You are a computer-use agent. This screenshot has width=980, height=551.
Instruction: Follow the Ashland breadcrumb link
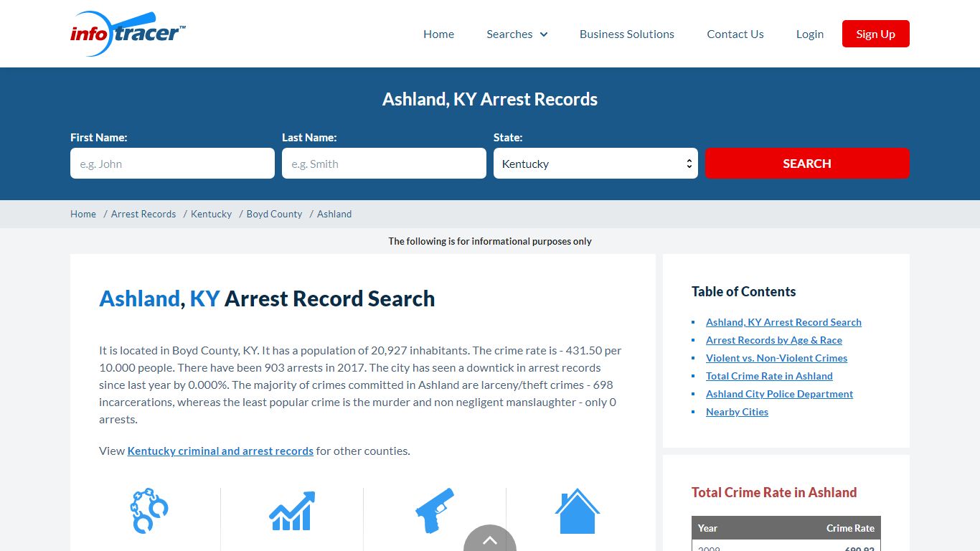[x=334, y=214]
